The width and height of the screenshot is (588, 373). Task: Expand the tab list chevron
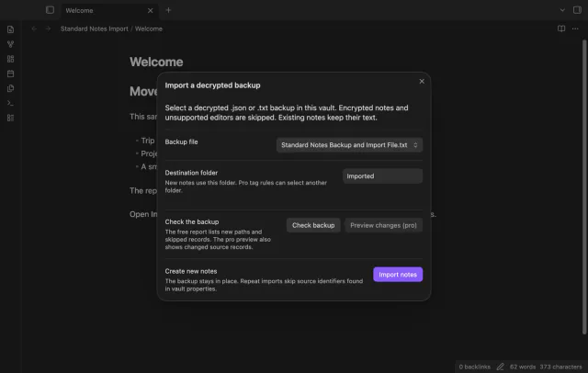click(562, 10)
